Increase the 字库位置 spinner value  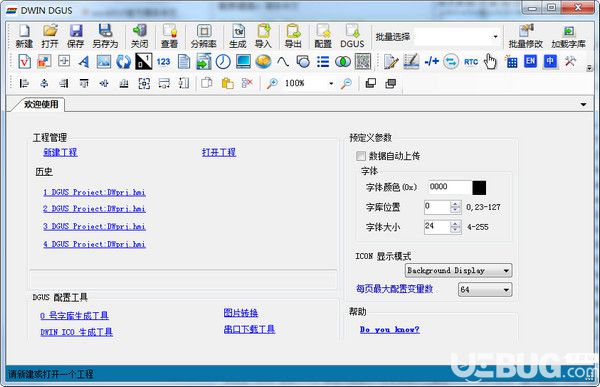[x=455, y=204]
